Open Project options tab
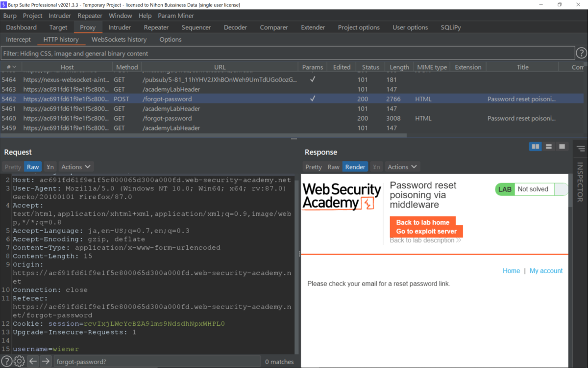The height and width of the screenshot is (368, 588). [x=359, y=27]
